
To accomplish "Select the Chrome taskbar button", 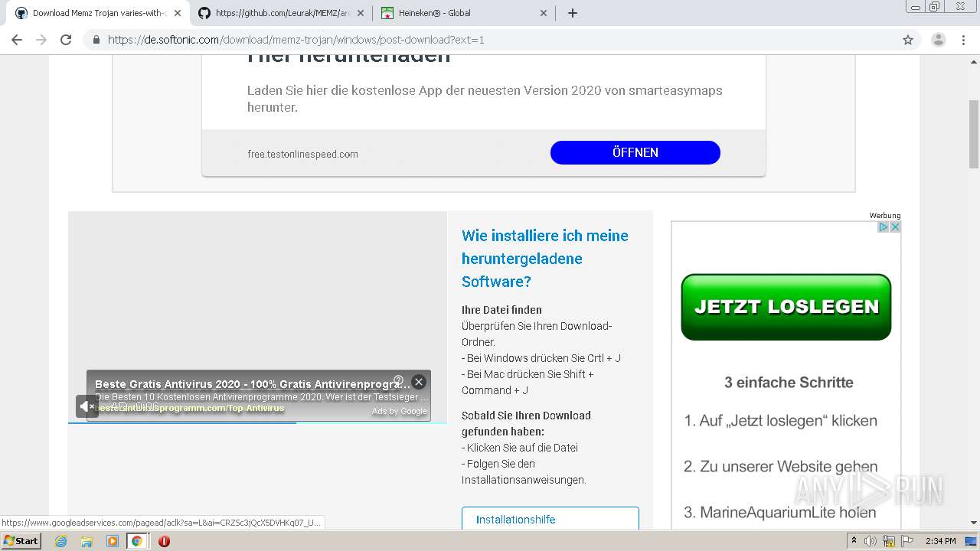I will pyautogui.click(x=137, y=541).
